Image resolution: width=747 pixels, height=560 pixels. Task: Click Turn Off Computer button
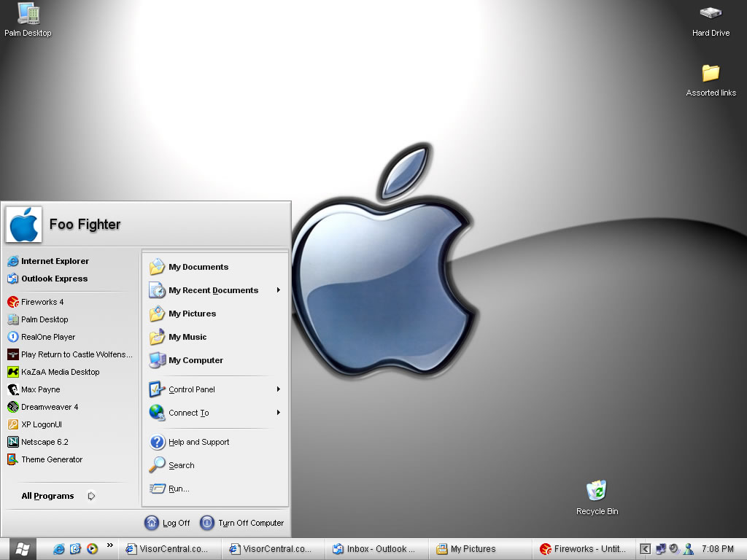coord(242,523)
